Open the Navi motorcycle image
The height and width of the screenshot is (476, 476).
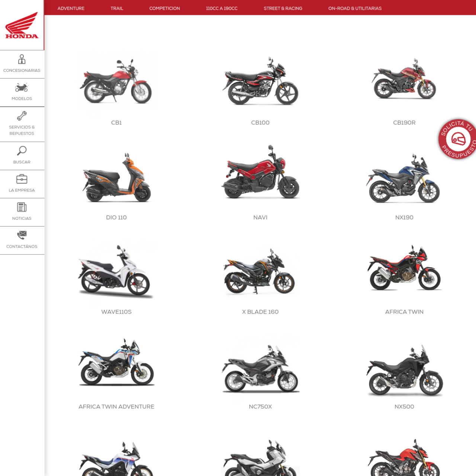(260, 172)
